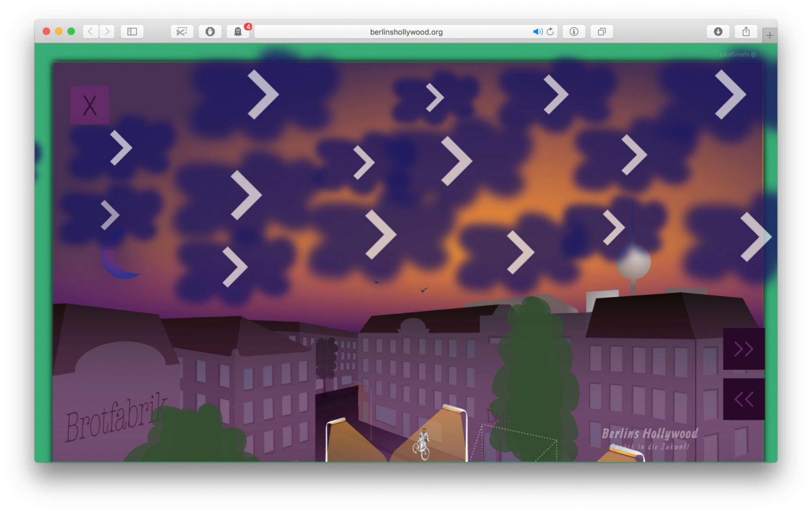This screenshot has width=812, height=512.
Task: Click the LocalSmarts credit link
Action: click(737, 54)
